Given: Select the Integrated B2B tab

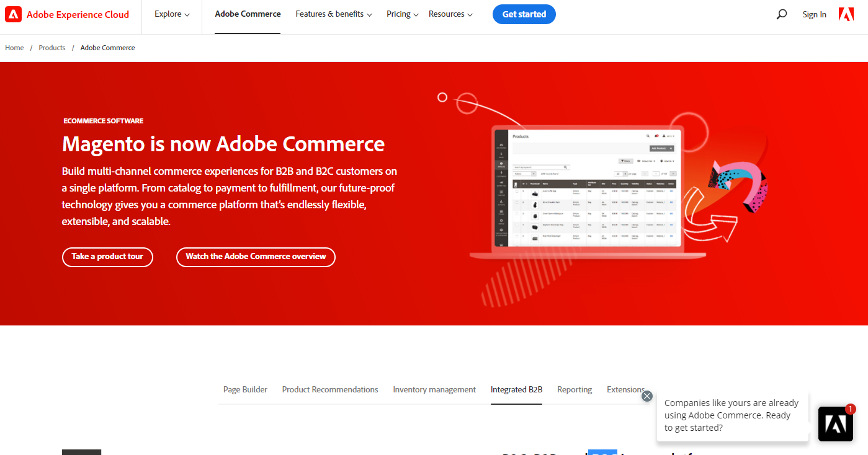Looking at the screenshot, I should (516, 390).
